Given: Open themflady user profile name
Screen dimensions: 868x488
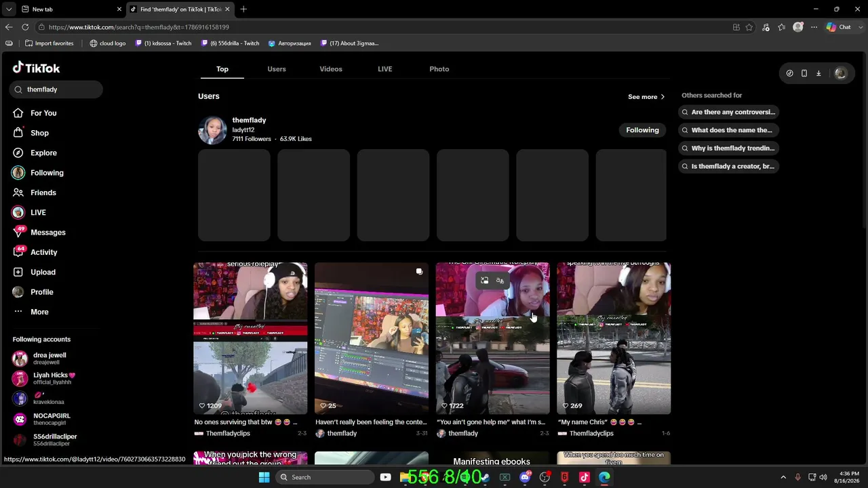Looking at the screenshot, I should coord(249,120).
